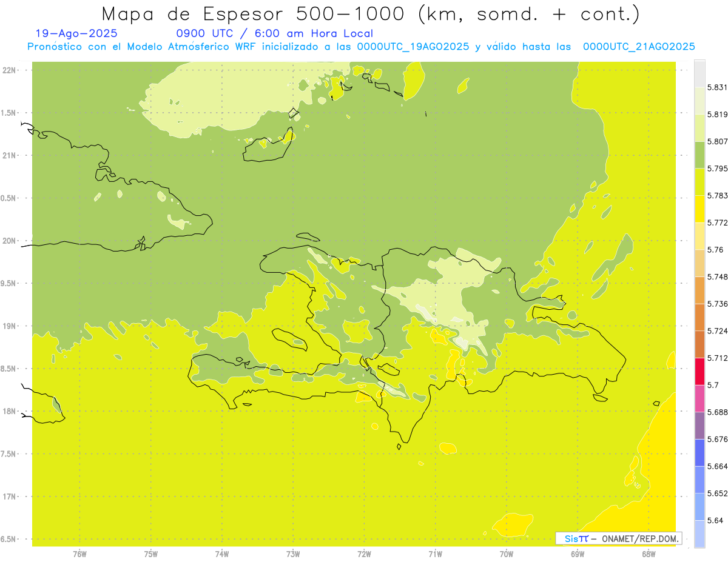Click the 5.712 legend value
Screen dimensions: 728x562
718,358
